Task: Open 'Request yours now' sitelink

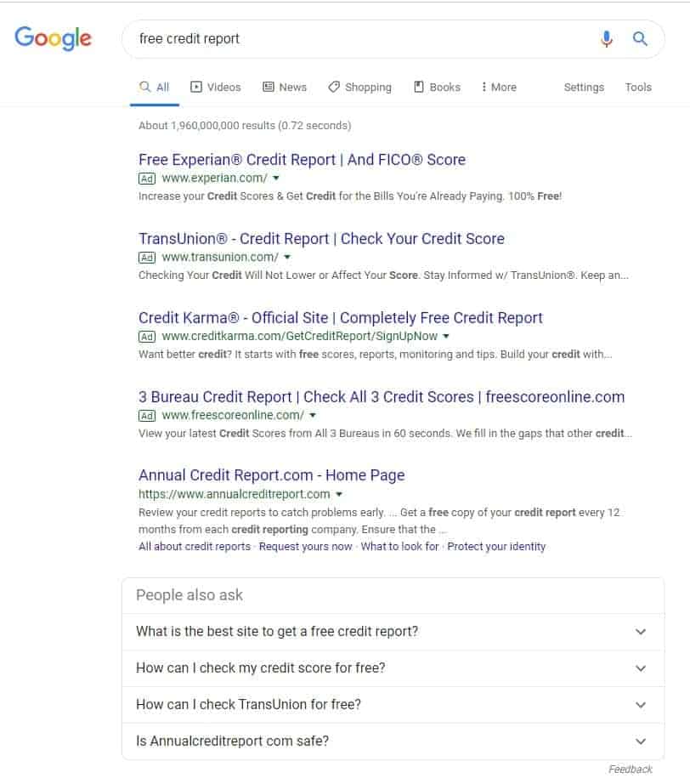Action: (305, 547)
